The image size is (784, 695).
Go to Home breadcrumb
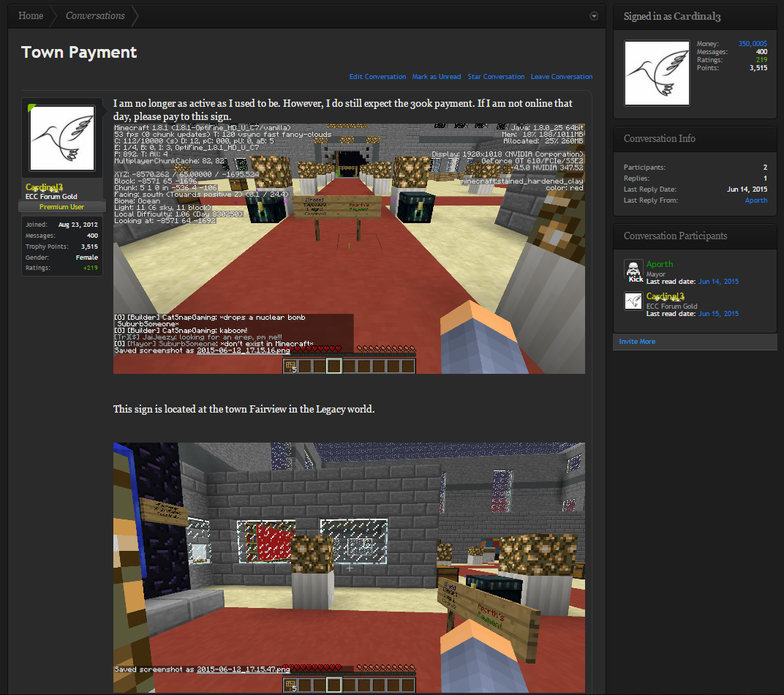click(x=31, y=15)
